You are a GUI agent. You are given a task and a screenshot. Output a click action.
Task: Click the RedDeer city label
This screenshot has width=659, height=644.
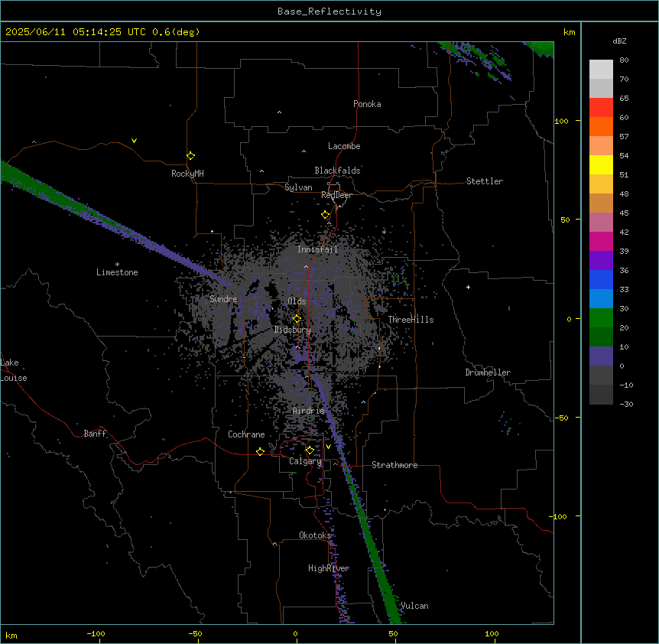336,195
